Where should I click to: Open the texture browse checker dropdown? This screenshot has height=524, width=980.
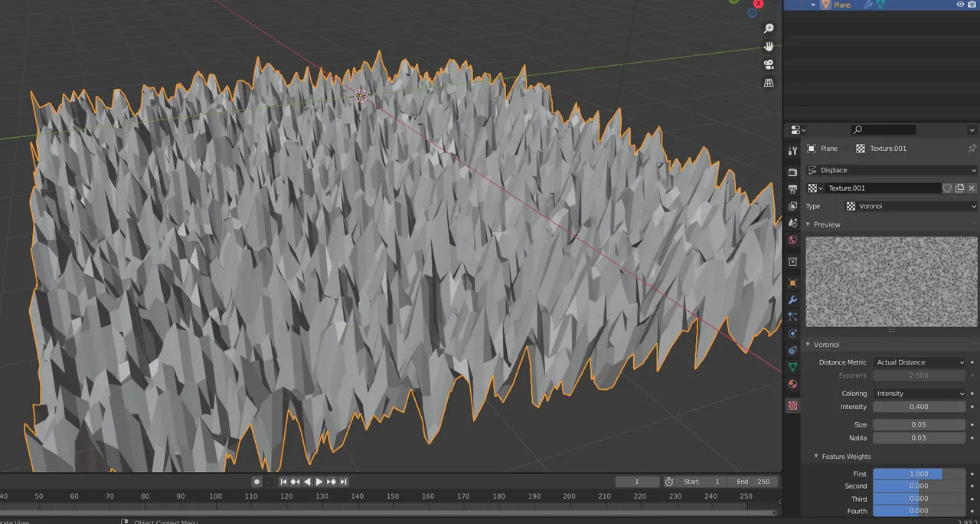[x=815, y=188]
